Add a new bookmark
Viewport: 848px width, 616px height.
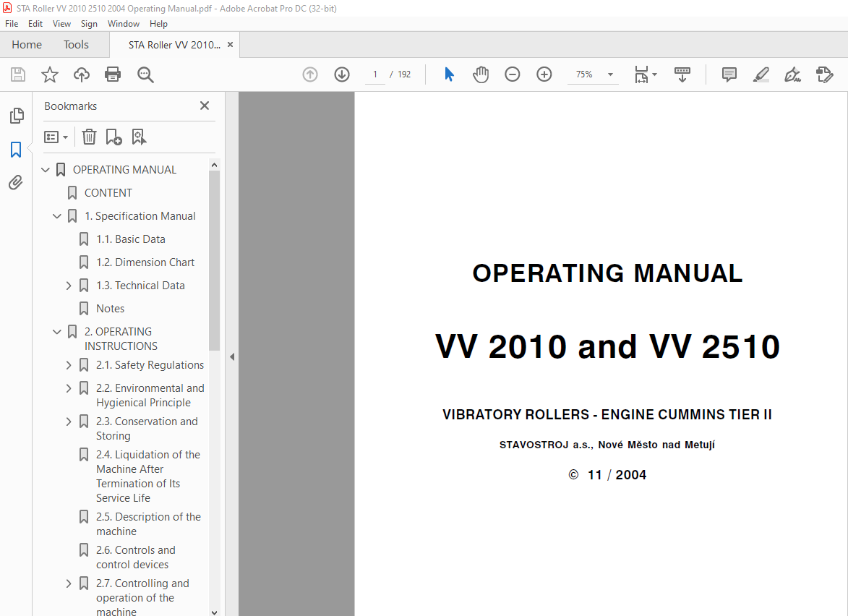click(x=114, y=137)
